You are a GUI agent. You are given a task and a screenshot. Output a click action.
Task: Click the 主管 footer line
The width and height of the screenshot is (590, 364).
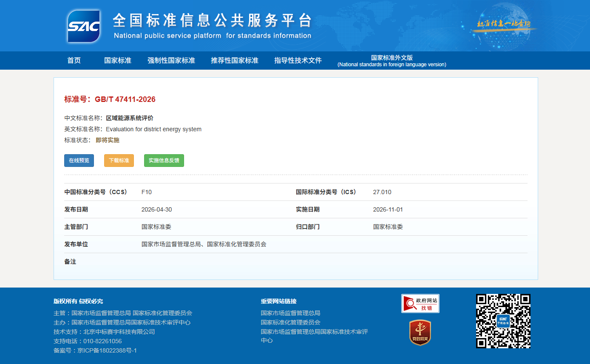123,313
